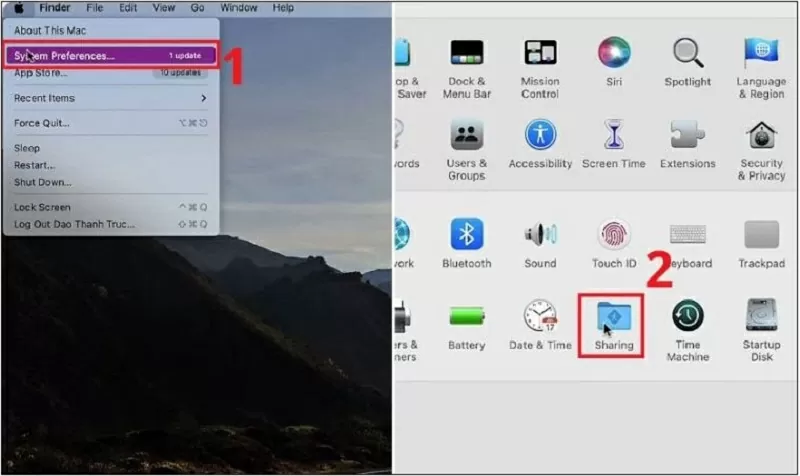800x476 pixels.
Task: Choose Log Out Dao Thanh Truc
Action: [x=111, y=224]
